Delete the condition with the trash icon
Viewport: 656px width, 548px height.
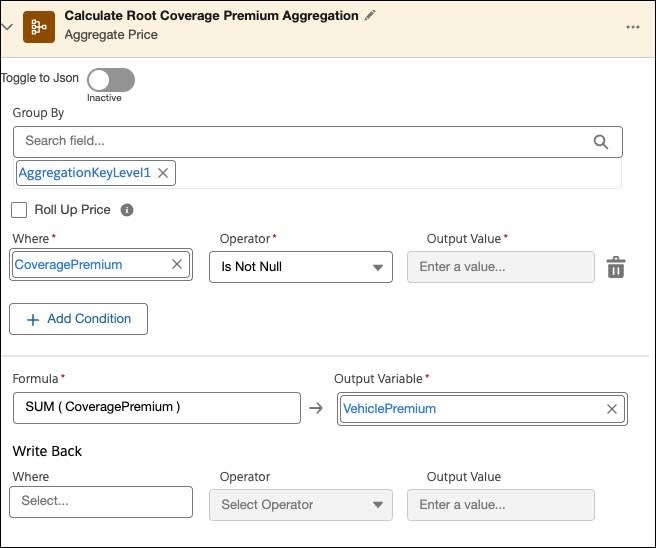[616, 267]
